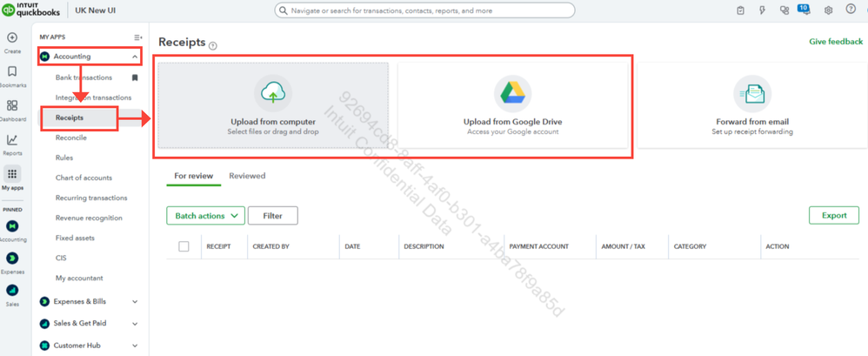Open the Create plus icon
This screenshot has width=868, height=356.
pyautogui.click(x=12, y=37)
